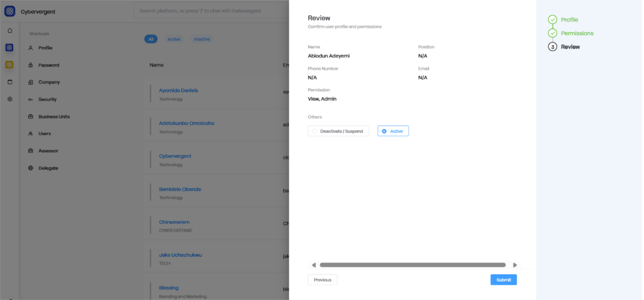Click the green checkmark beside Profile step

click(x=553, y=20)
